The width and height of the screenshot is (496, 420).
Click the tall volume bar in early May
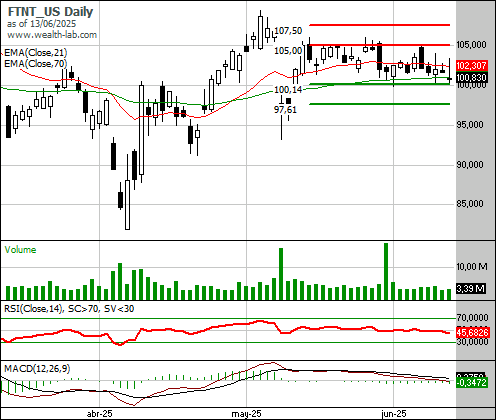click(281, 274)
